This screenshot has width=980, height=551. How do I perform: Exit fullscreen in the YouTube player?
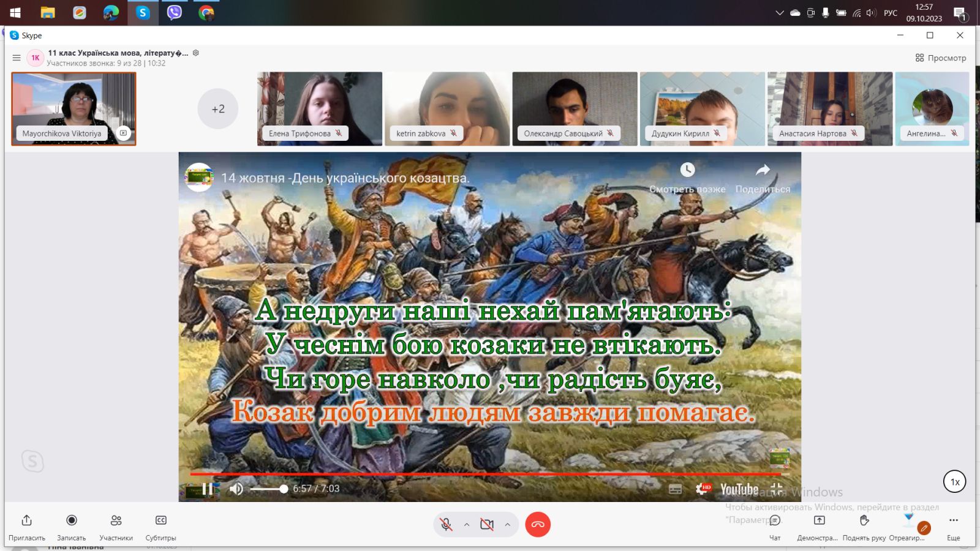(777, 489)
